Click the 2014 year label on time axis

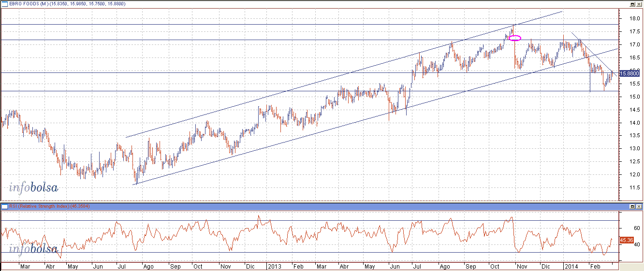coord(571,266)
